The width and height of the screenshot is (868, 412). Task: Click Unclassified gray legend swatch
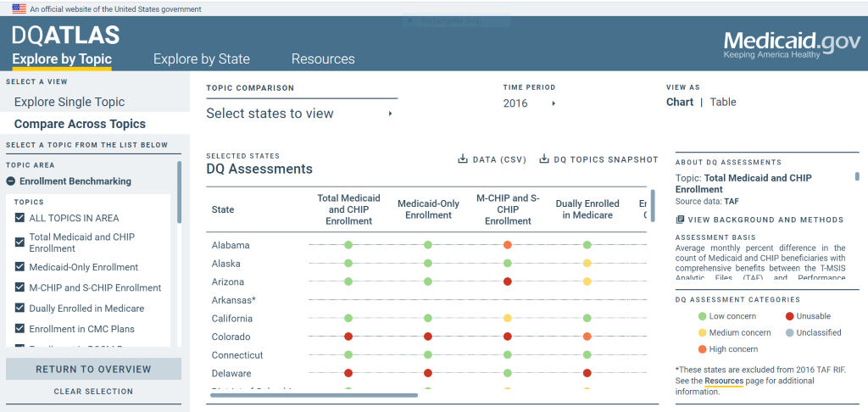789,333
